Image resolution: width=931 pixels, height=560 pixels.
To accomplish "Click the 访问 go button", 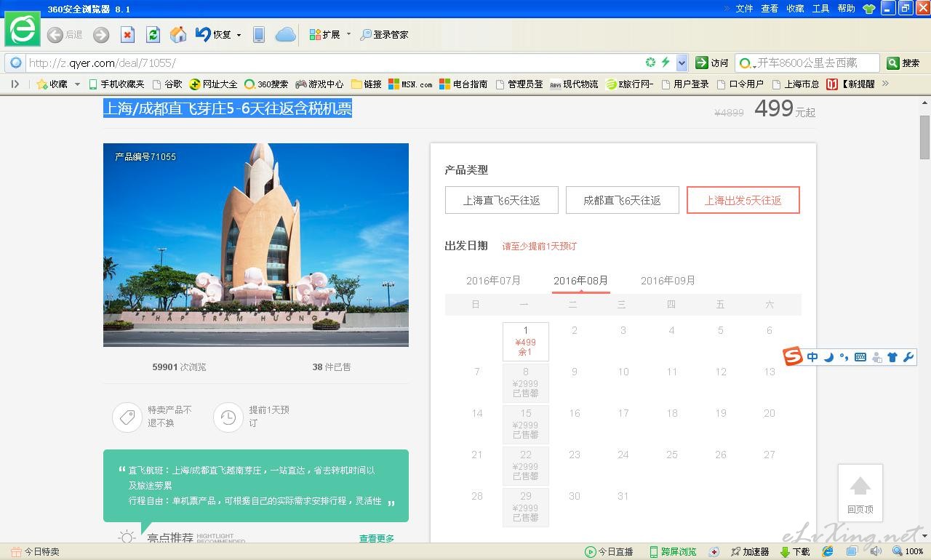I will [x=711, y=63].
